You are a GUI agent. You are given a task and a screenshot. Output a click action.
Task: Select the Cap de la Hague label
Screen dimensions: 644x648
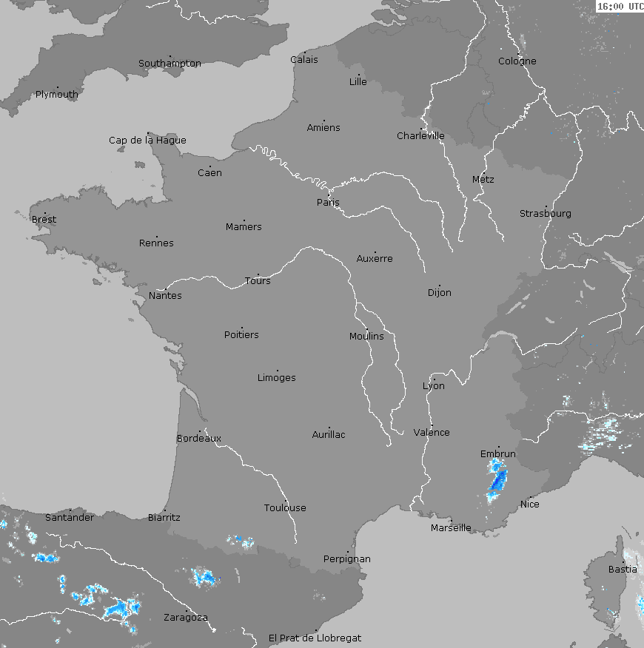[x=147, y=140]
